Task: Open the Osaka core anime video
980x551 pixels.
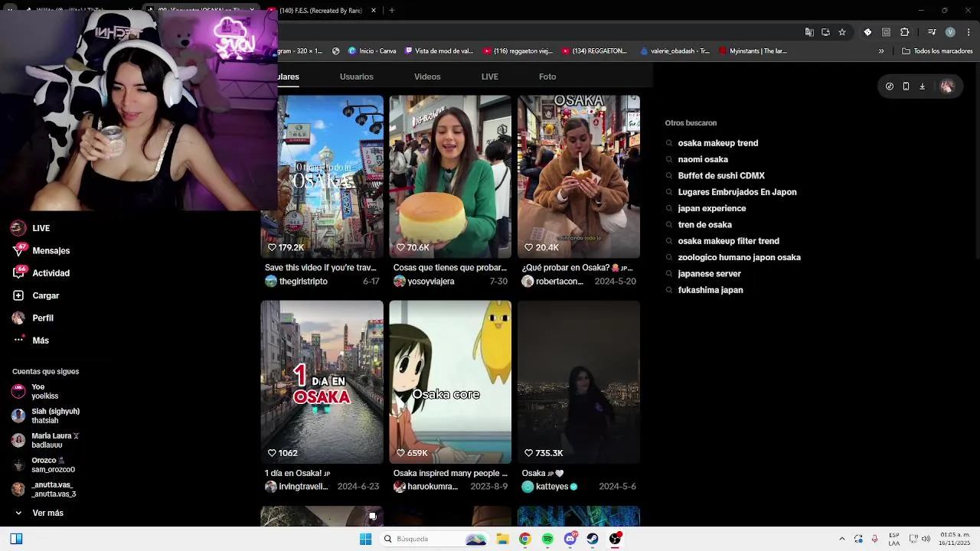Action: 450,382
